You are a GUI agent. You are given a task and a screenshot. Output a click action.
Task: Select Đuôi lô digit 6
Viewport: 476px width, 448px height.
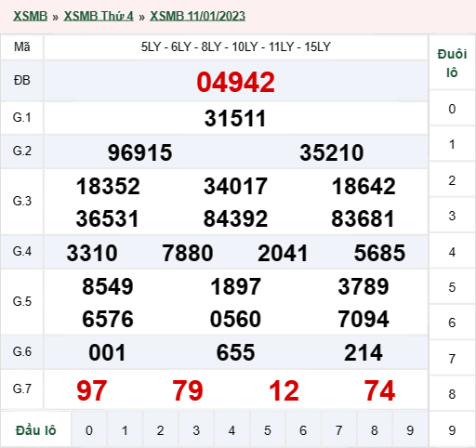click(452, 323)
